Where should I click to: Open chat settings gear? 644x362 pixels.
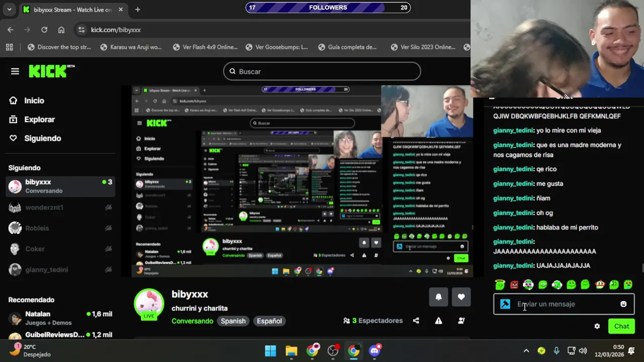click(x=597, y=326)
